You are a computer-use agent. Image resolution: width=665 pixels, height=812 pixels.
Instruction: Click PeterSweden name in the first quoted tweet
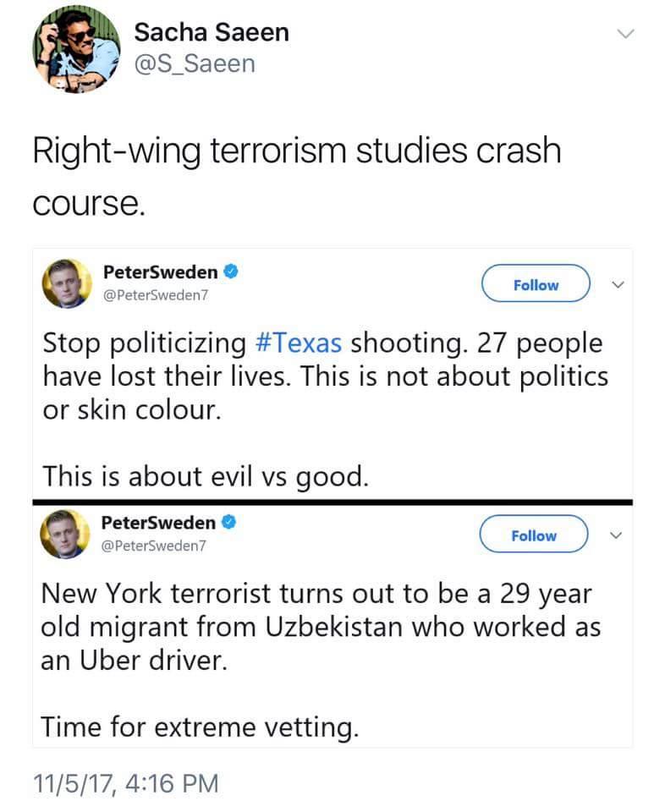click(x=161, y=272)
